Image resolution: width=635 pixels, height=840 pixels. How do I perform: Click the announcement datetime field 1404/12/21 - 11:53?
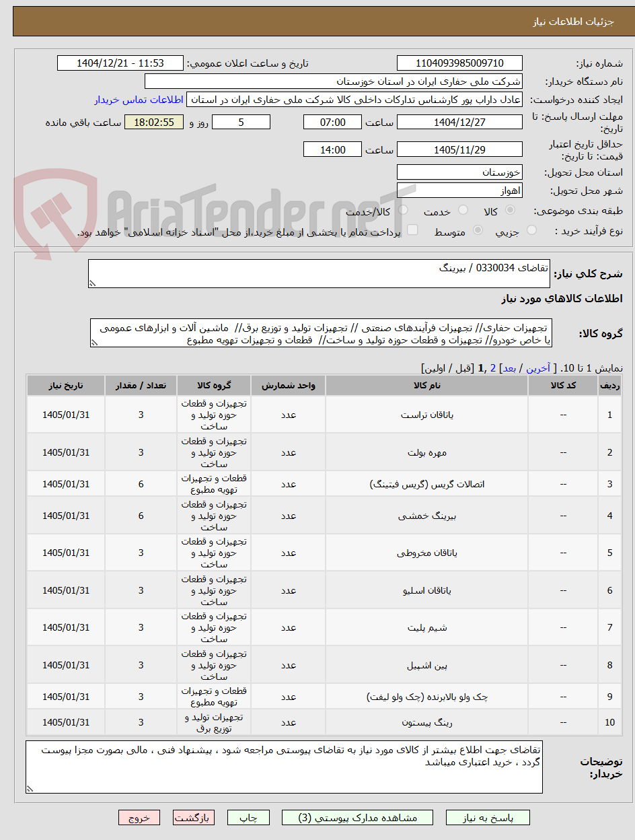[120, 63]
